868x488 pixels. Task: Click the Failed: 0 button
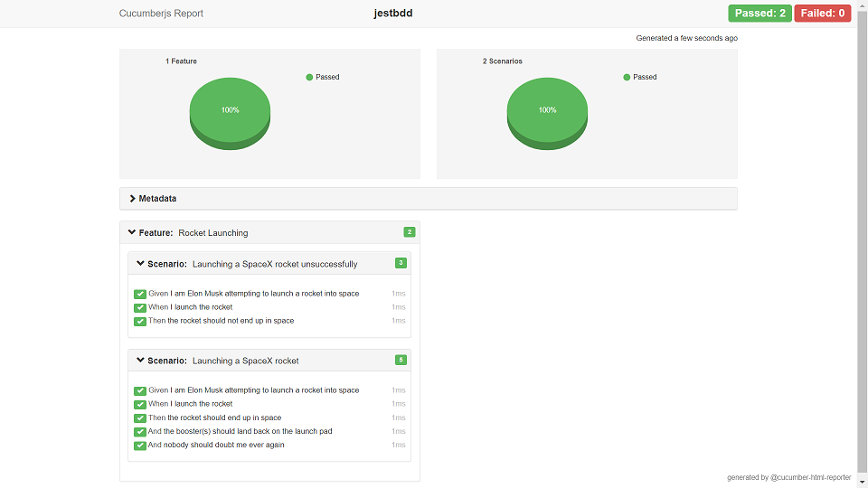pyautogui.click(x=823, y=14)
